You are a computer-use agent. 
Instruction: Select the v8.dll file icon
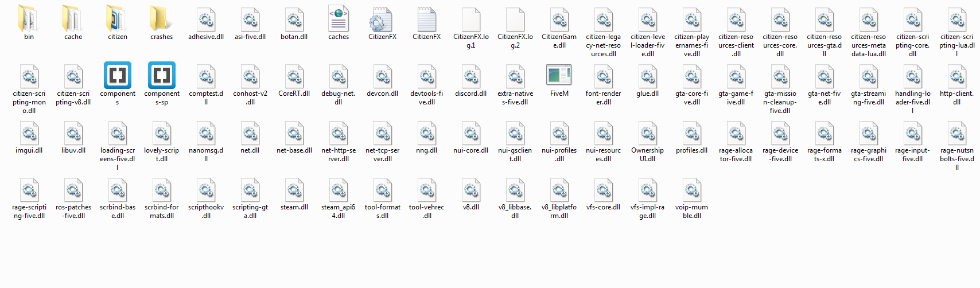point(471,189)
